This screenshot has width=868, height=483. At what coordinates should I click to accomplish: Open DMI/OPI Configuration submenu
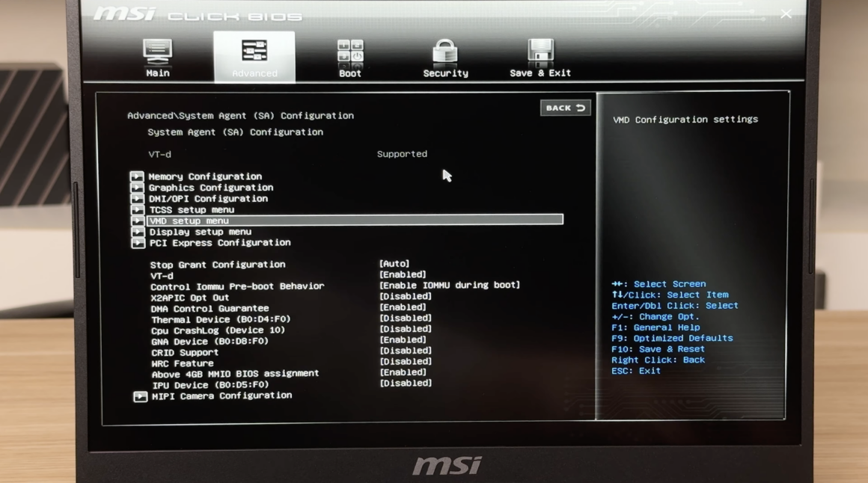point(208,199)
